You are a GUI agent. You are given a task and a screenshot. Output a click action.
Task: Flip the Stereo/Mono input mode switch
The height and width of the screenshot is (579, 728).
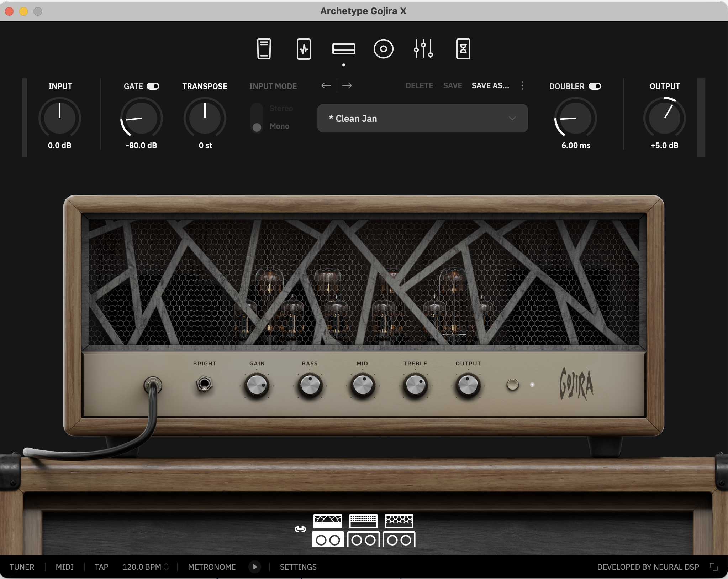(257, 118)
